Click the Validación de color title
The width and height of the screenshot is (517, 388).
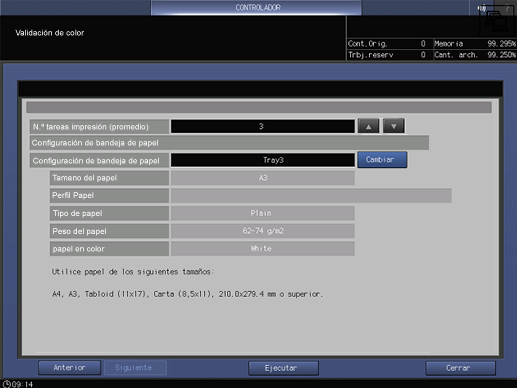[x=50, y=33]
